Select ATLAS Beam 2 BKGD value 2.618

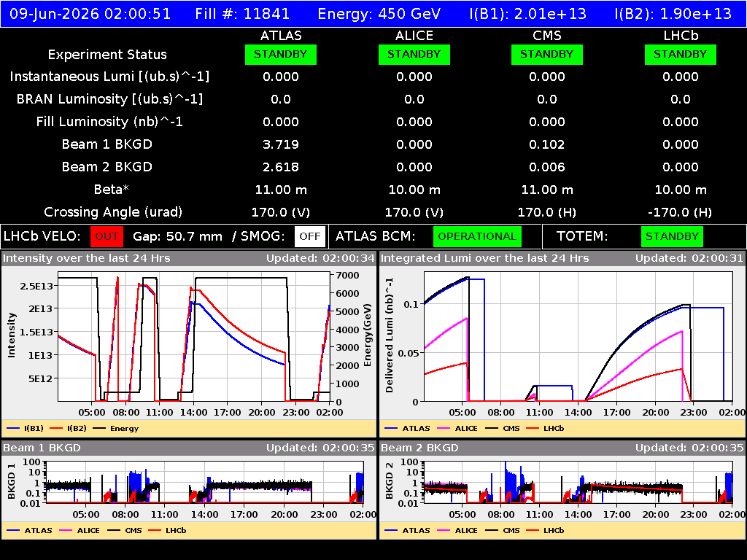[x=281, y=167]
